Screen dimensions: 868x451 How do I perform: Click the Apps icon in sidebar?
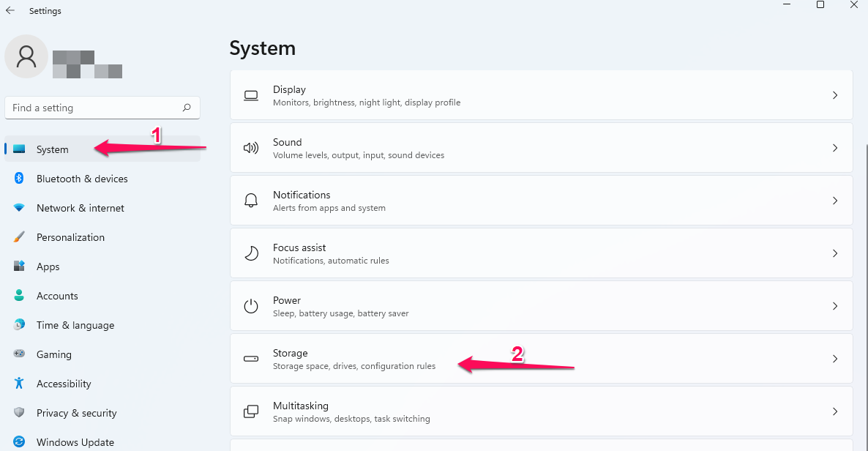(x=19, y=266)
